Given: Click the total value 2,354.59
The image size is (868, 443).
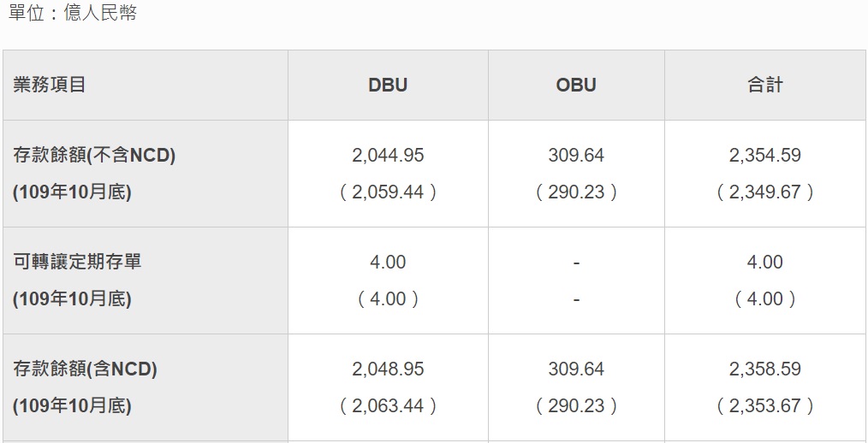Looking at the screenshot, I should [765, 156].
